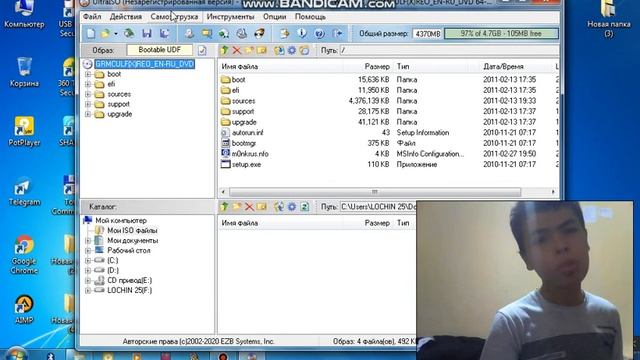This screenshot has width=640, height=360.
Task: Click the Mount to virtual drive icon
Action: pos(242,33)
